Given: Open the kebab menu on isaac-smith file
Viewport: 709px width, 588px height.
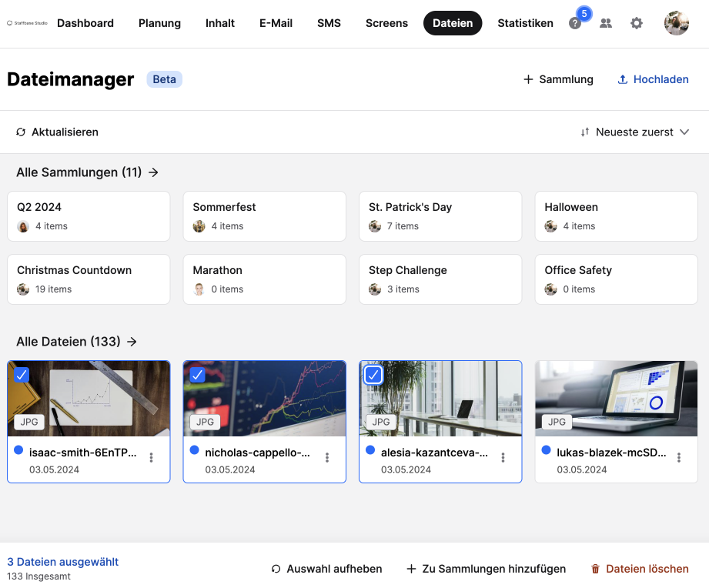Looking at the screenshot, I should point(151,457).
